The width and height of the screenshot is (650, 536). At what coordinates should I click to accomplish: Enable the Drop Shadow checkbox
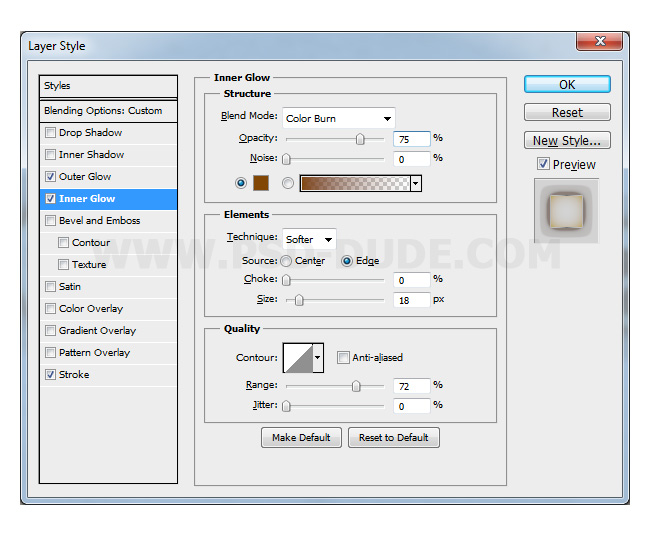tap(50, 133)
